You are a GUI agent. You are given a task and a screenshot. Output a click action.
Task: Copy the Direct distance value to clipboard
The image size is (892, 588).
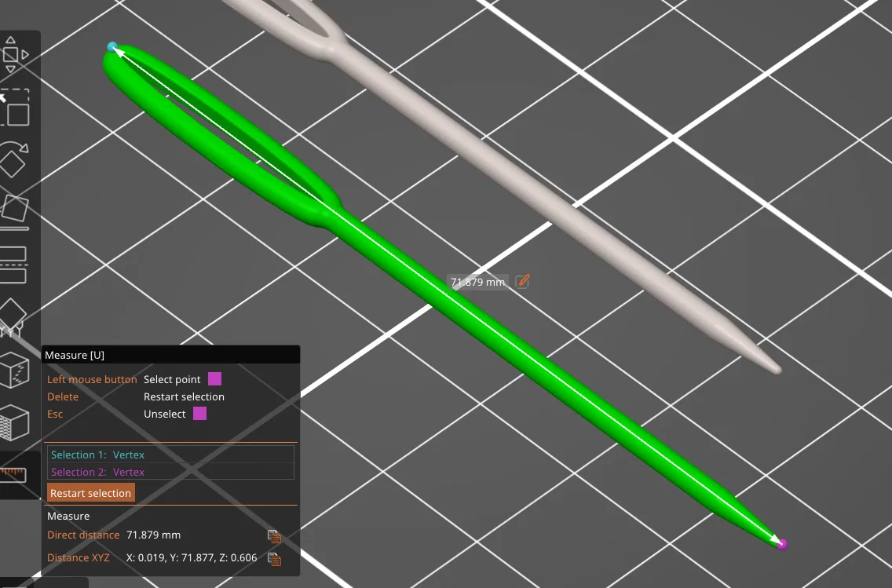coord(274,535)
